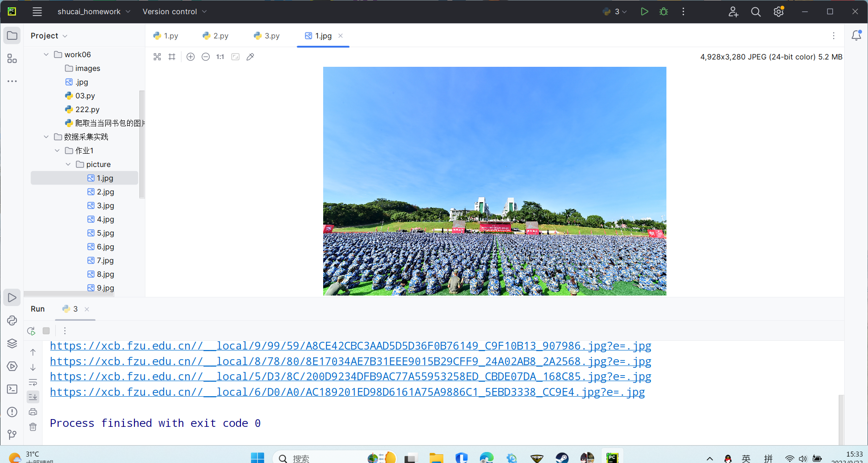Collapse the 数据采集实践 folder

[46, 137]
